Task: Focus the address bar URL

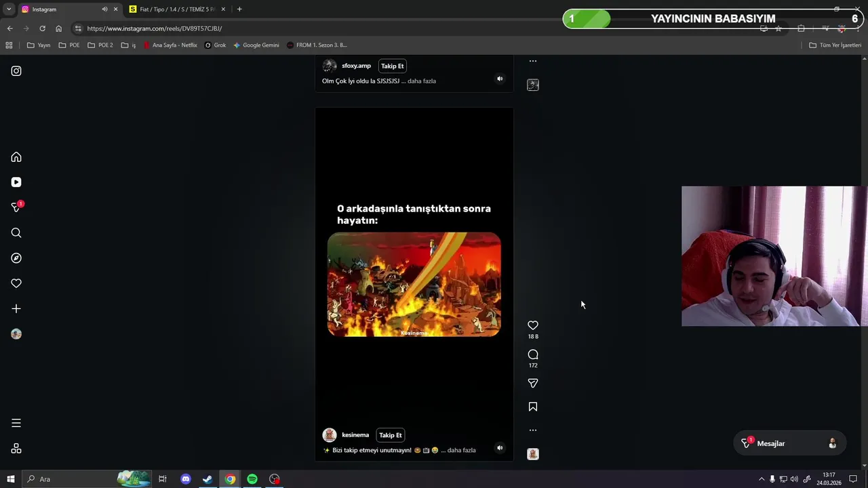Action: click(155, 28)
